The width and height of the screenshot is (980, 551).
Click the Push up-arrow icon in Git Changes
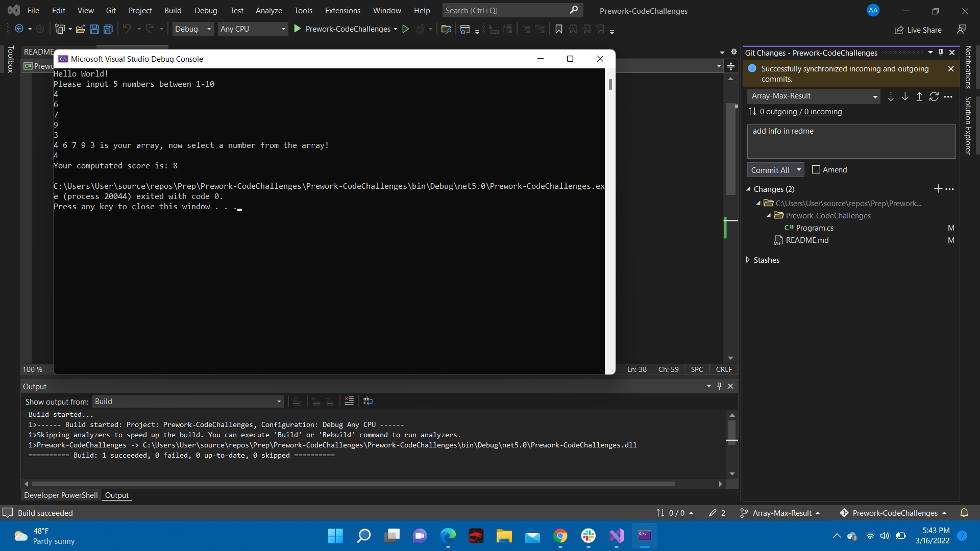[x=919, y=96]
